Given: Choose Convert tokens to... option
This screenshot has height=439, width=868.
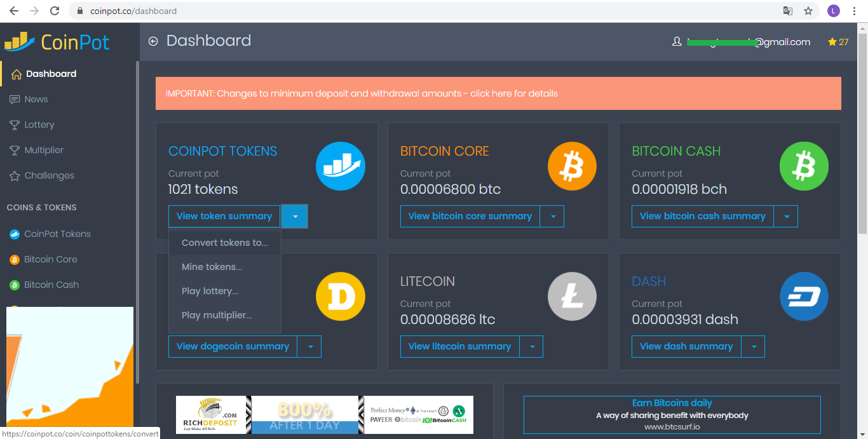Looking at the screenshot, I should [225, 243].
